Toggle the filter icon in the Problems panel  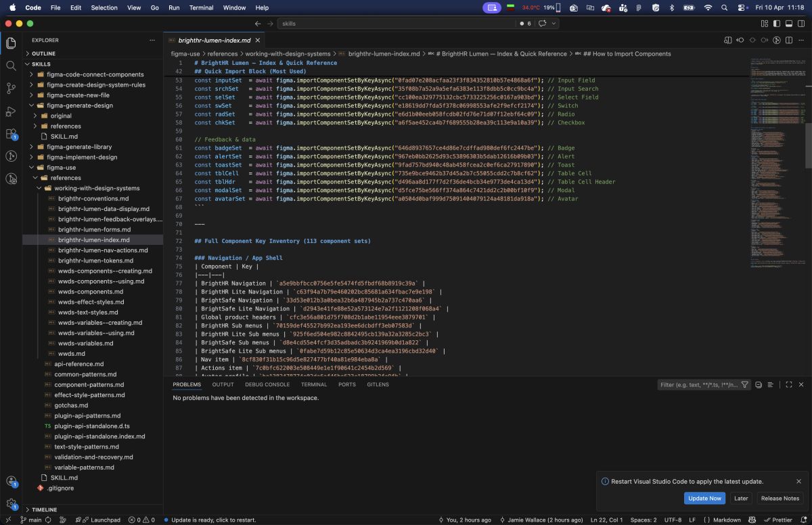click(744, 384)
